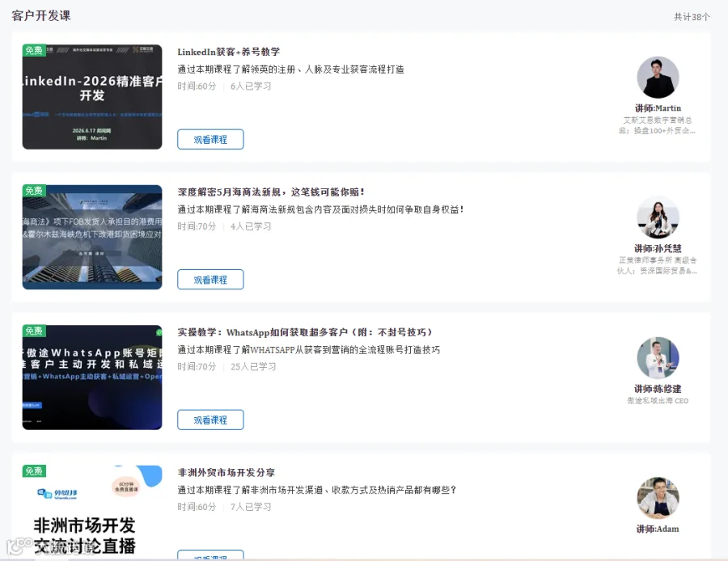This screenshot has height=561, width=728.
Task: Open the 海商法 skyscraper course thumbnail
Action: point(92,237)
